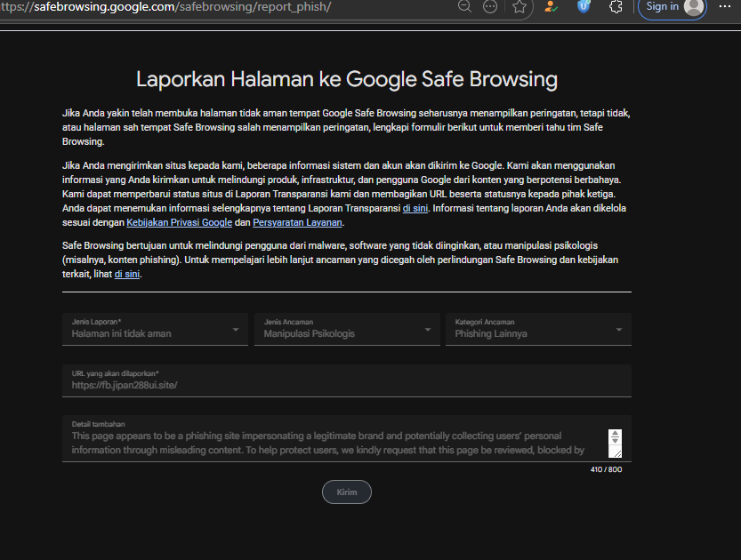Add page to favorites with star icon
The height and width of the screenshot is (560, 741).
[520, 6]
